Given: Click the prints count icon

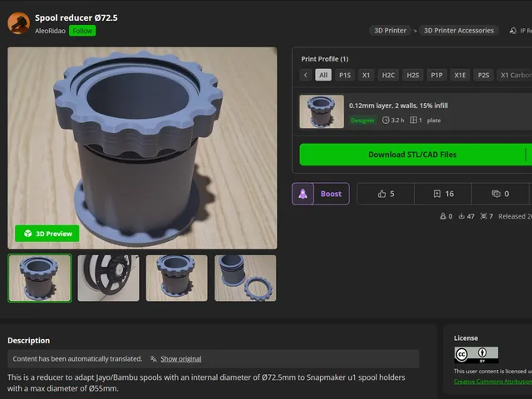Looking at the screenshot, I should (x=484, y=216).
